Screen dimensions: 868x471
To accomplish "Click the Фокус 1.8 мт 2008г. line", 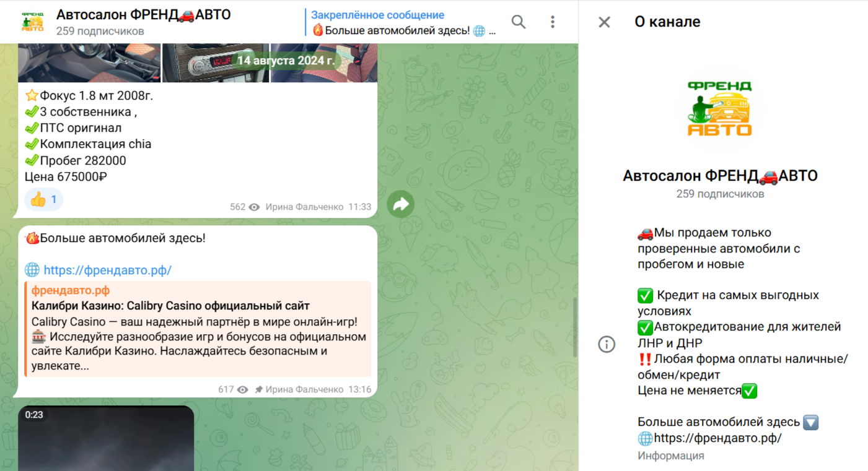I will [89, 96].
